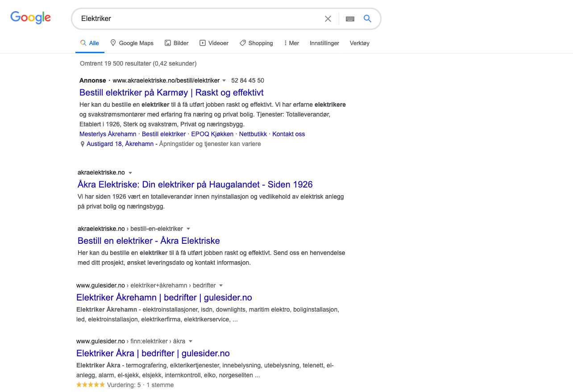Click the location pin before Austigard 18

[82, 144]
